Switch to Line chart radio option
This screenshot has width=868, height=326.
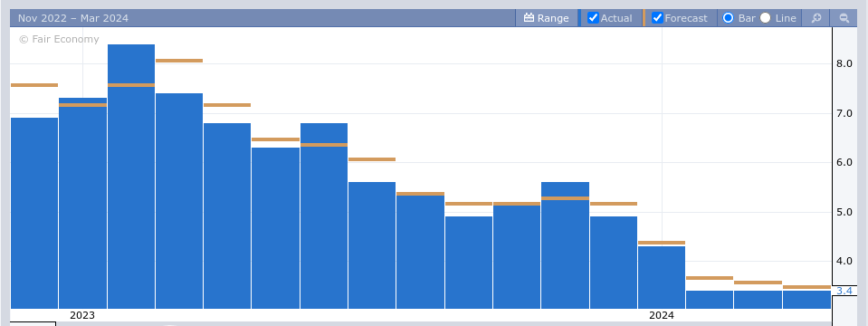click(765, 18)
